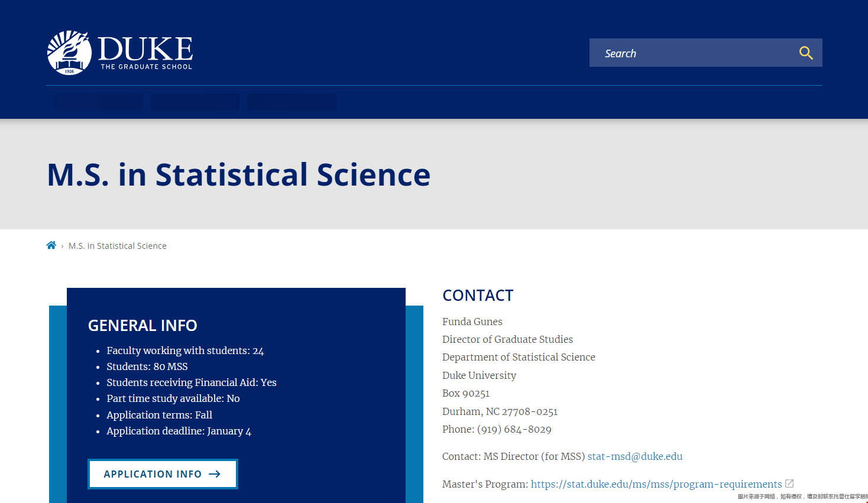Click 'Faculty working with students: 24' item
Screen dimensions: 868x503
pyautogui.click(x=185, y=351)
